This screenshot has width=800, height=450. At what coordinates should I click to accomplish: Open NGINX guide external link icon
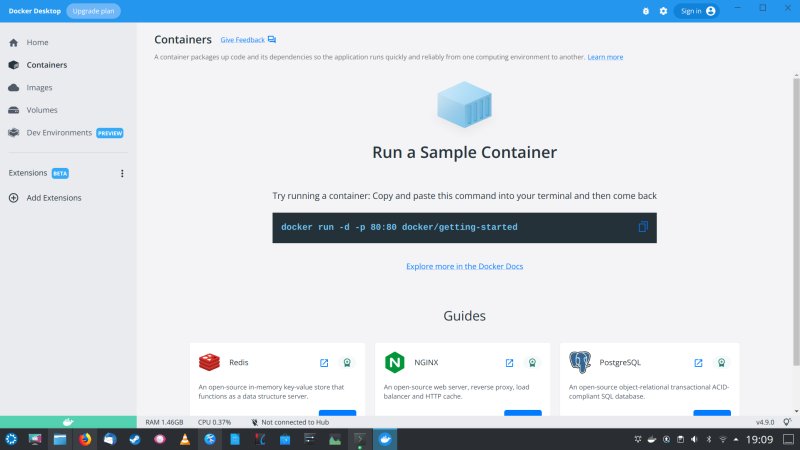pyautogui.click(x=509, y=363)
